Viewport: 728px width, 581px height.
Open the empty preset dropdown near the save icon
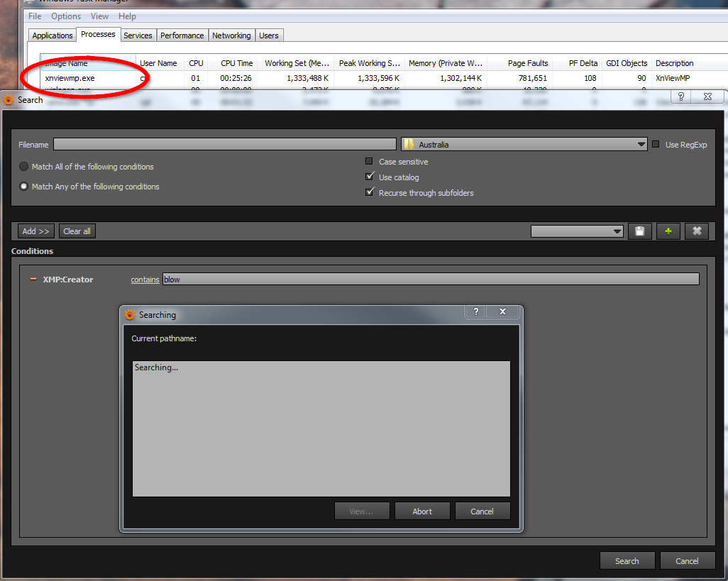(x=577, y=231)
